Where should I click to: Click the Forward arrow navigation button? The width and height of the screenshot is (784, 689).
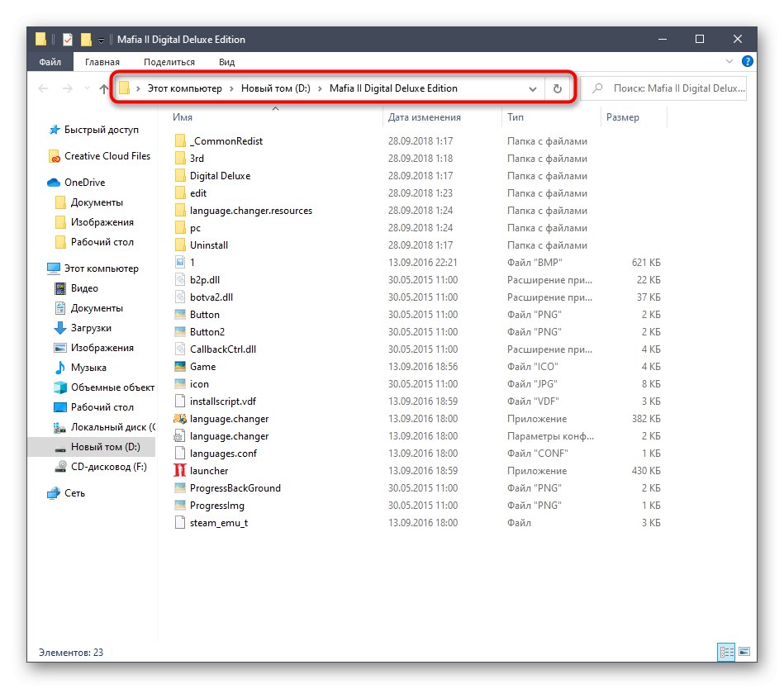68,88
